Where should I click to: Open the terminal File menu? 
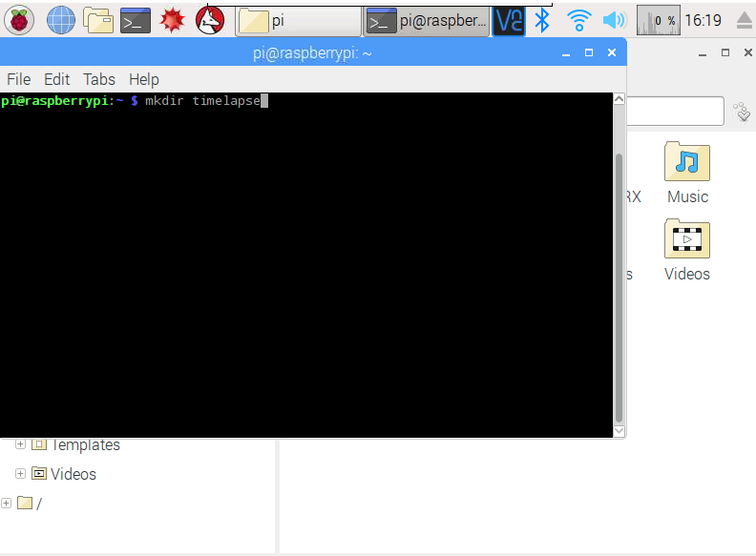(18, 79)
